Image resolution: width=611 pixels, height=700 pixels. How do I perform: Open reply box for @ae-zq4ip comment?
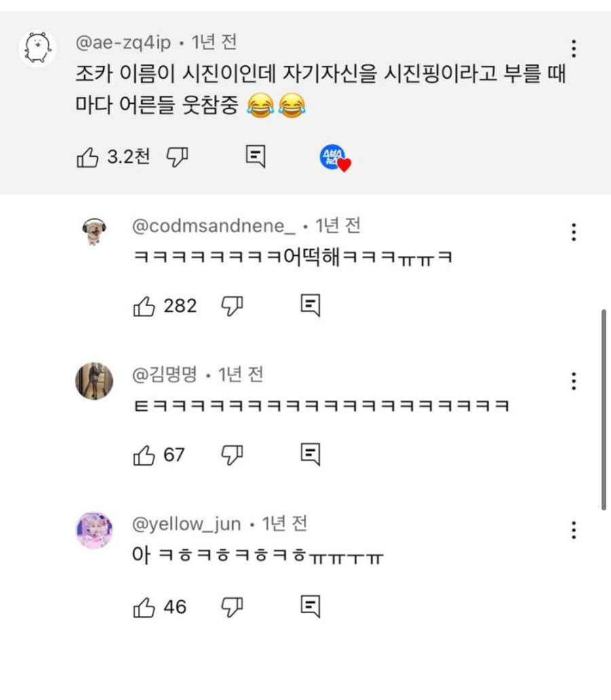(x=255, y=158)
